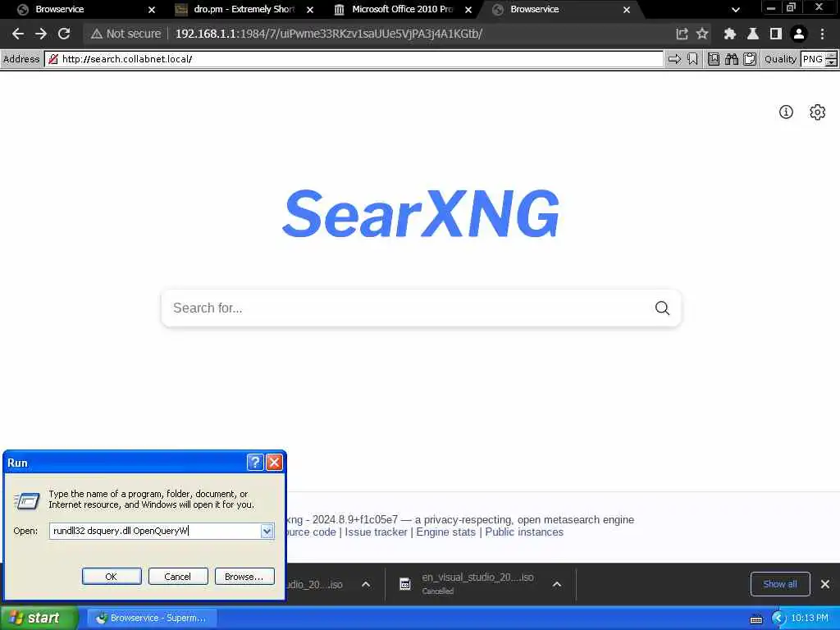The height and width of the screenshot is (630, 840).
Task: Bookmark this page with the star icon
Action: point(702,34)
